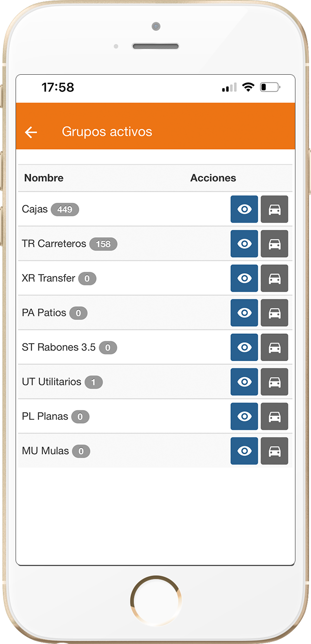Show the UT Utilitarios group

coord(244,382)
